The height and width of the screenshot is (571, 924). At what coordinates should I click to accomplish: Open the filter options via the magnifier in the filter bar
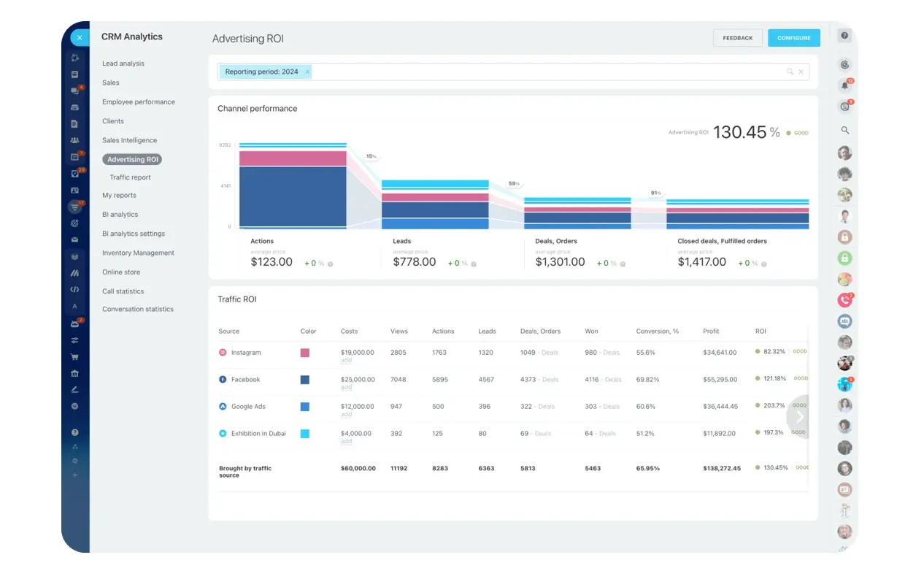click(790, 72)
